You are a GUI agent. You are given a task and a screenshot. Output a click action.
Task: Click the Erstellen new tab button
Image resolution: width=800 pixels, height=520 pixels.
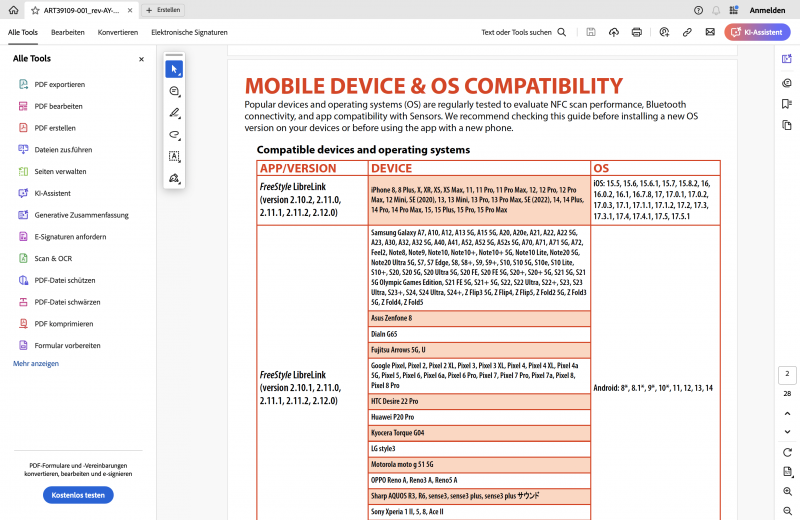[x=163, y=10]
